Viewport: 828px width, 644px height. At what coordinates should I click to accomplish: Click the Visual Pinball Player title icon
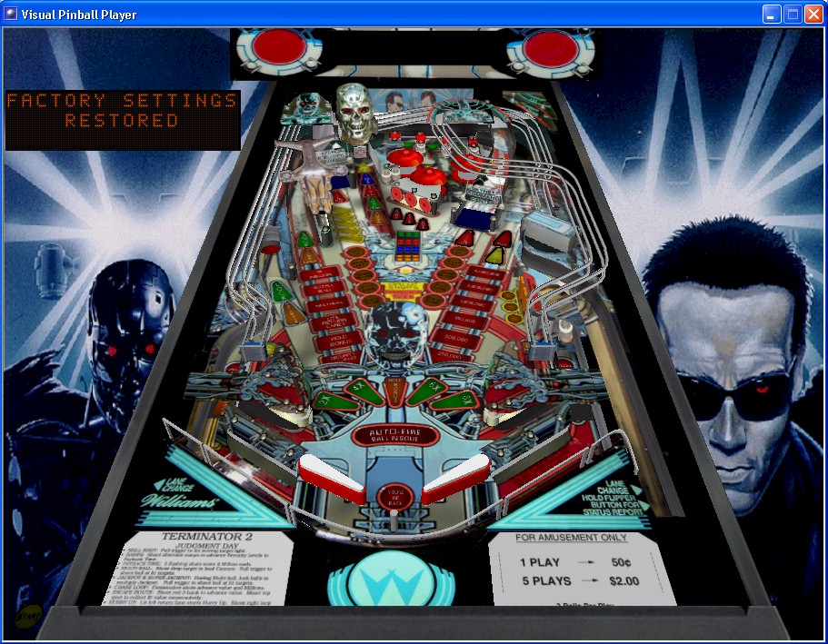[x=11, y=15]
